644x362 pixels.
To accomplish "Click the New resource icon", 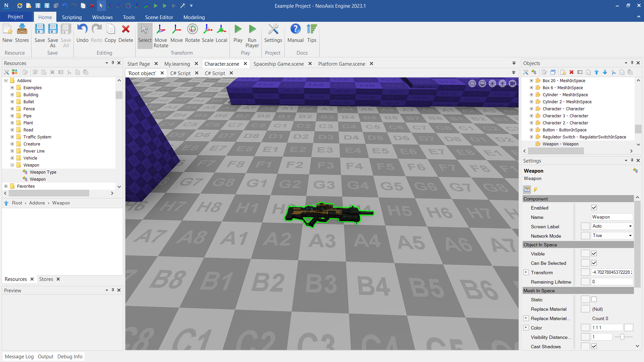I will point(7,34).
